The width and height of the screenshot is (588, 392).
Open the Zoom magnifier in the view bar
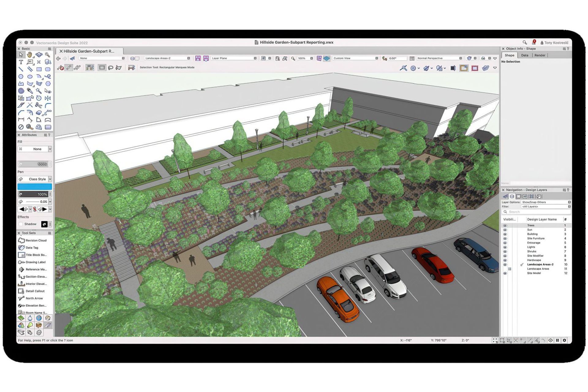pos(293,58)
